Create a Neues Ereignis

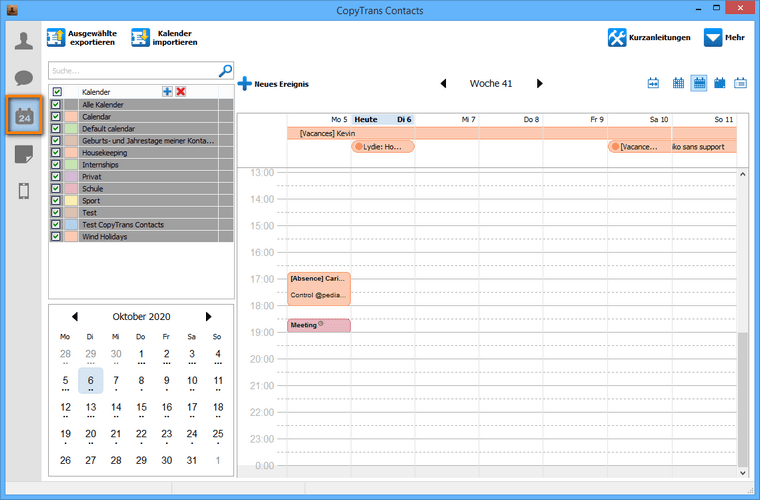coord(273,84)
